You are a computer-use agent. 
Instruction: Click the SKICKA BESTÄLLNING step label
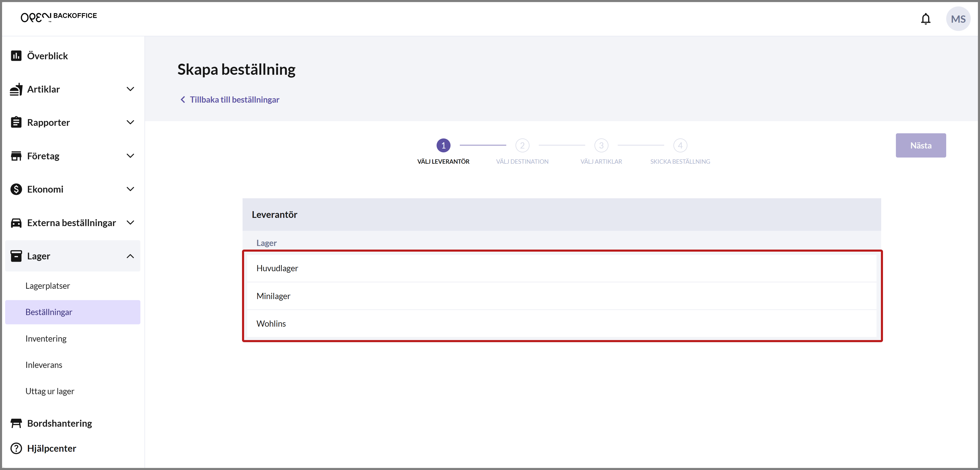pyautogui.click(x=680, y=162)
